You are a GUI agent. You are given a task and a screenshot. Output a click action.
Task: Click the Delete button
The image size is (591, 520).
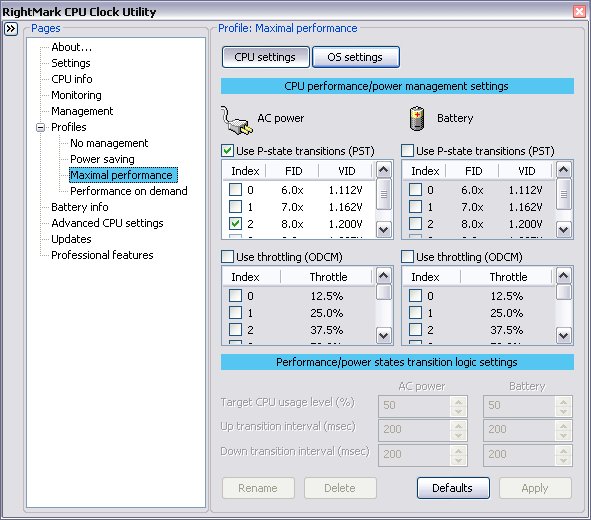tap(340, 488)
